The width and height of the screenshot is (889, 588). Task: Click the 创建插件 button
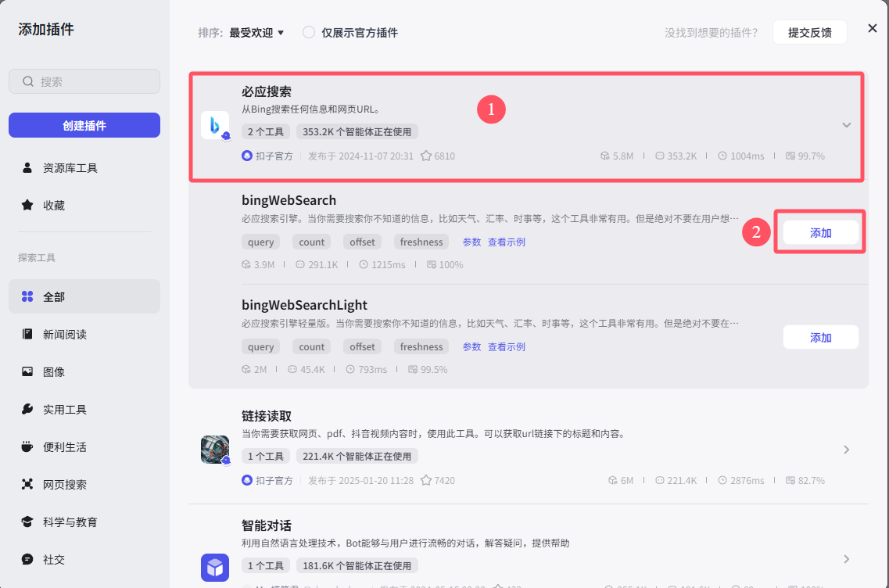click(x=84, y=125)
